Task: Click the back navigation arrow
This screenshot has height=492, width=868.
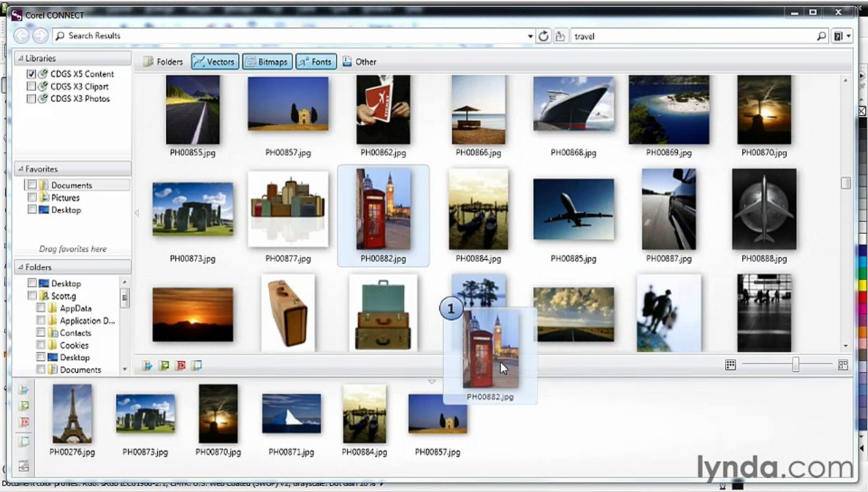Action: click(x=21, y=36)
